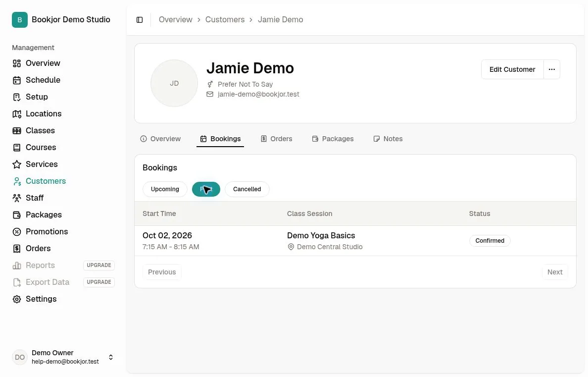The width and height of the screenshot is (588, 377).
Task: Open the Staff group icon
Action: (17, 198)
